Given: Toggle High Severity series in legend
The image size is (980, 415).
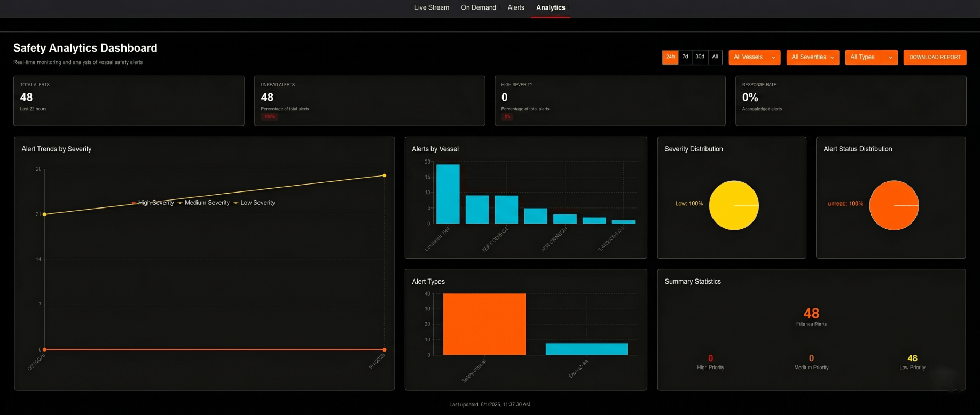Looking at the screenshot, I should [x=153, y=203].
